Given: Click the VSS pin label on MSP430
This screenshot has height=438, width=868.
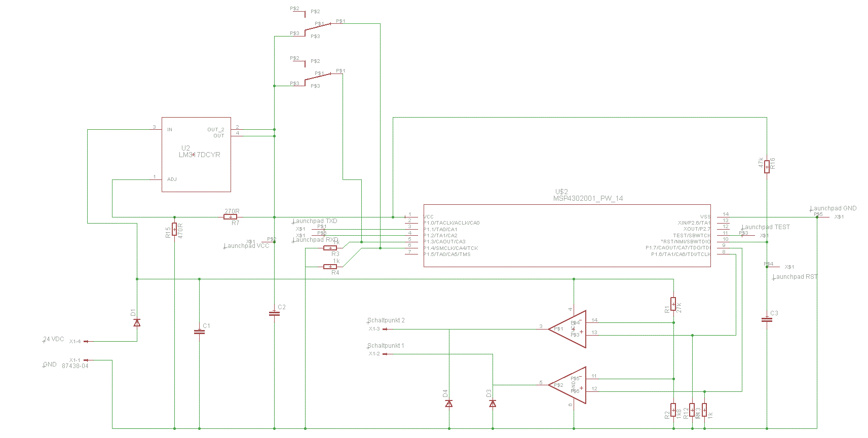Looking at the screenshot, I should [x=705, y=217].
